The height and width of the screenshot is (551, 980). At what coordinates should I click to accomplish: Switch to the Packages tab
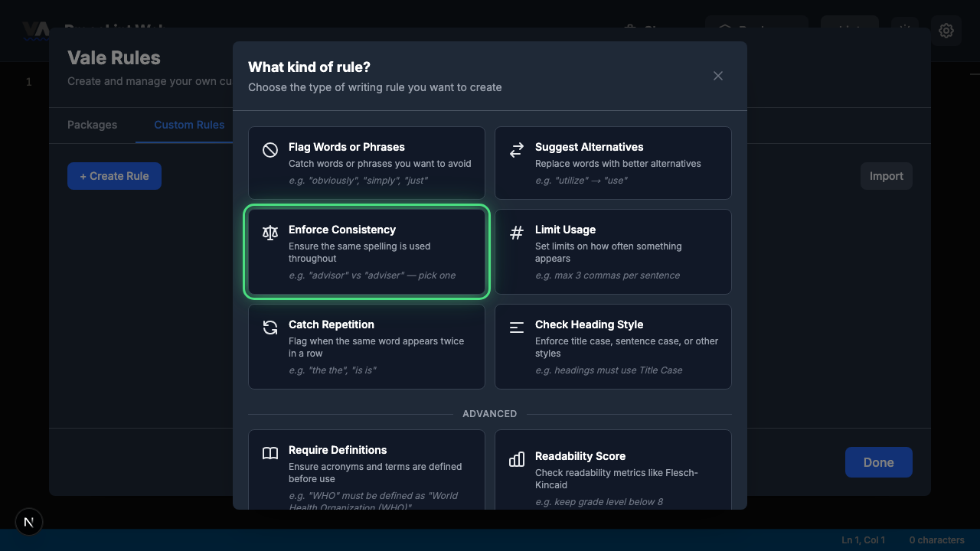click(x=92, y=125)
